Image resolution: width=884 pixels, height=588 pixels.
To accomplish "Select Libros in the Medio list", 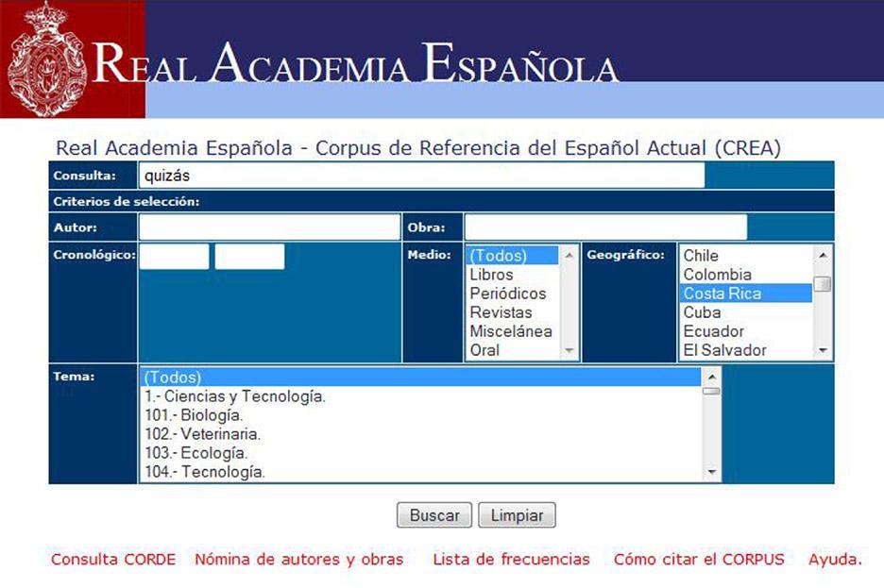I will 513,275.
